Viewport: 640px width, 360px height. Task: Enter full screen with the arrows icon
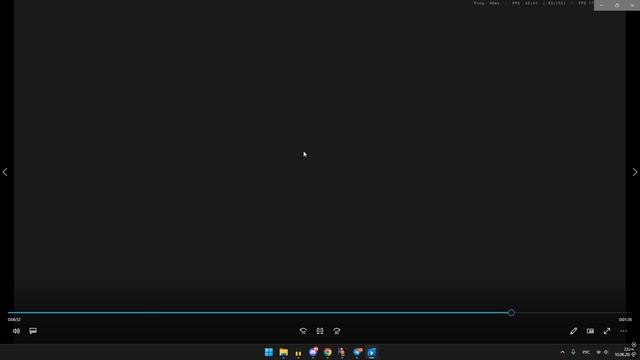point(607,331)
